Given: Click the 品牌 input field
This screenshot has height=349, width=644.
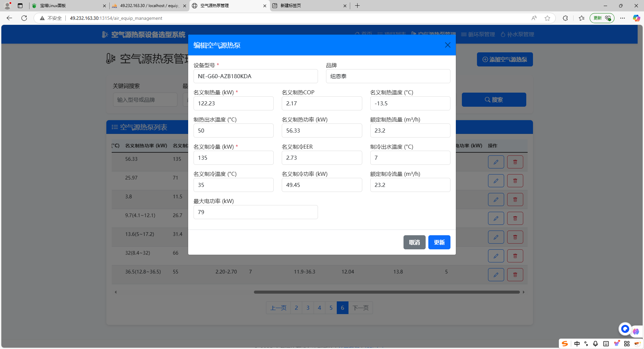Looking at the screenshot, I should point(388,76).
